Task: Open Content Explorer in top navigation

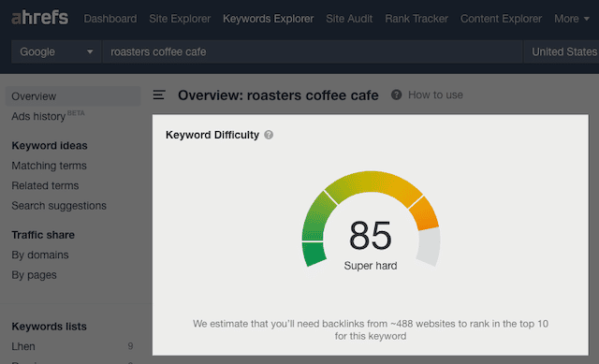Action: tap(501, 19)
